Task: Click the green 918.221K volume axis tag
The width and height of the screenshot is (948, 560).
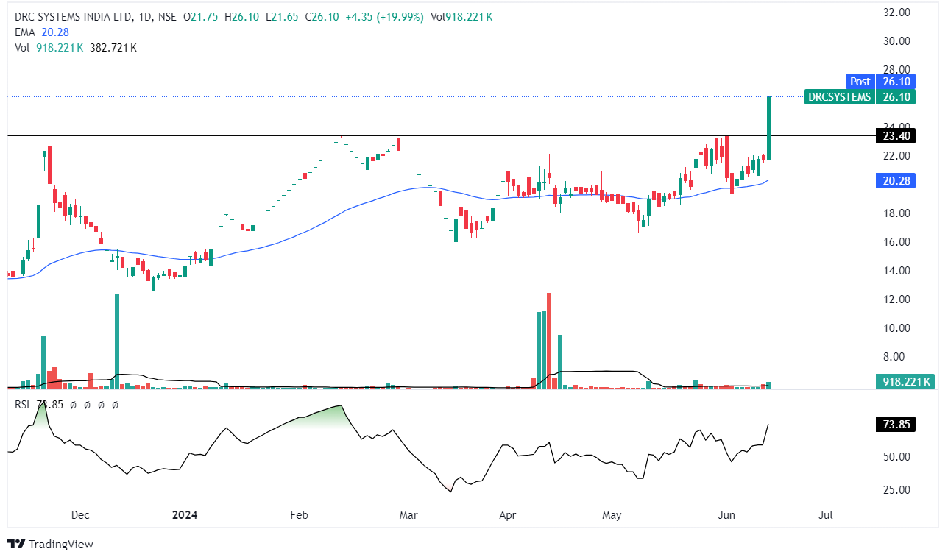Action: (904, 381)
